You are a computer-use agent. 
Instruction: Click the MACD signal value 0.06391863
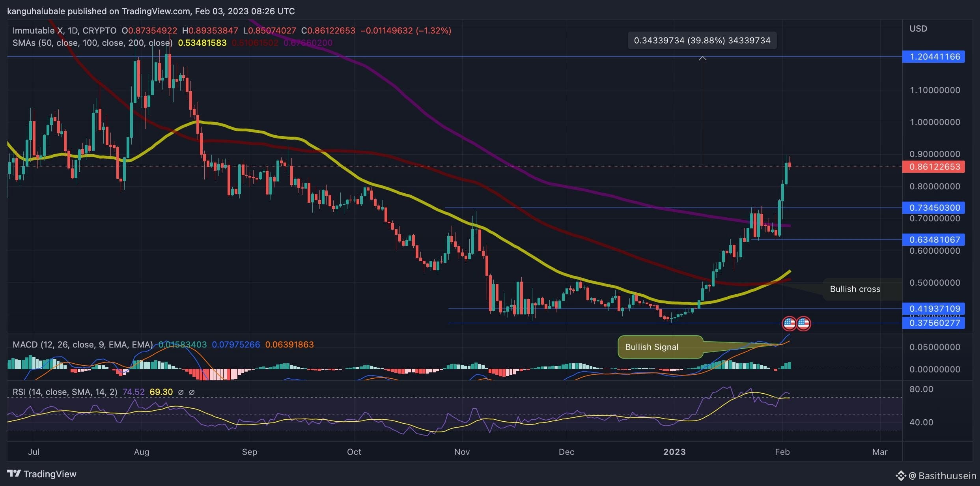[289, 344]
